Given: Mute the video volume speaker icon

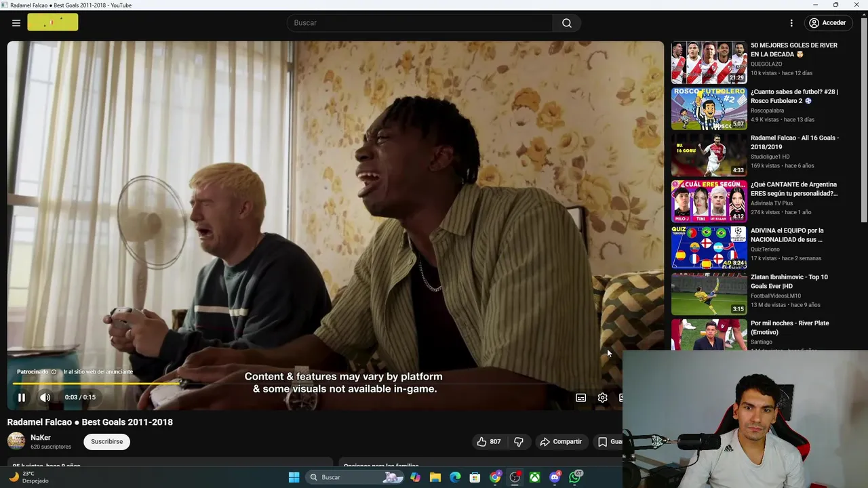Looking at the screenshot, I should click(x=45, y=398).
